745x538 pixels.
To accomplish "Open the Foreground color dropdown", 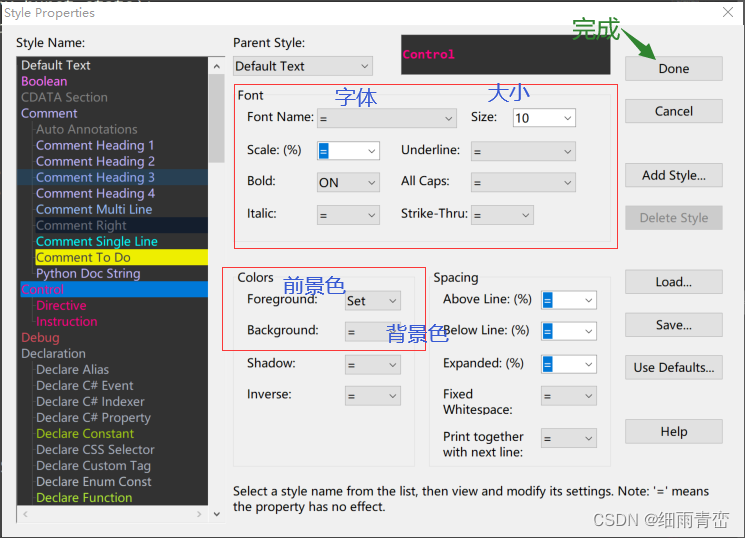I will pyautogui.click(x=372, y=300).
